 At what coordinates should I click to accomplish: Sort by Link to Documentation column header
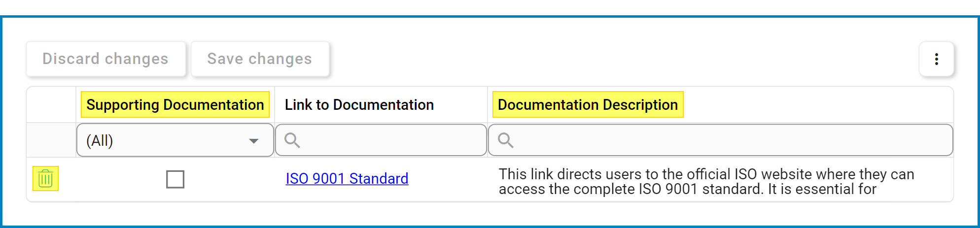359,104
